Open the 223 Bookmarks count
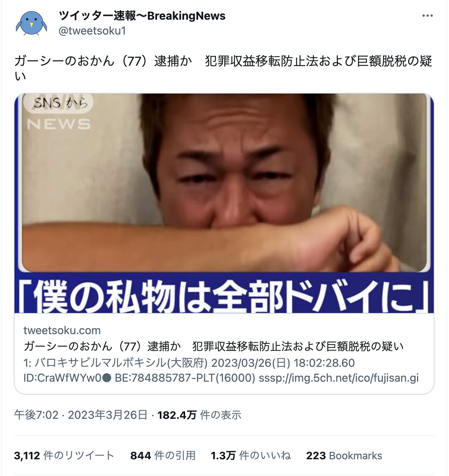Screen dimensions: 449x476 tap(344, 456)
